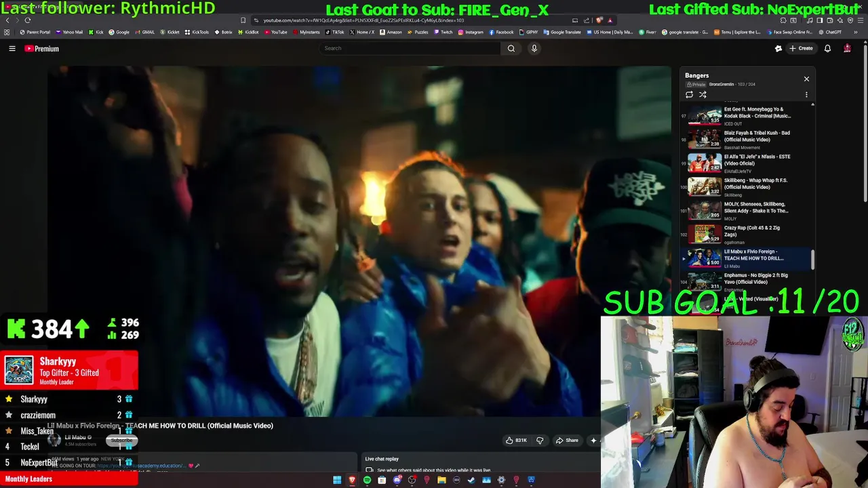868x488 pixels.
Task: Click the Bangers playlist title
Action: point(696,76)
